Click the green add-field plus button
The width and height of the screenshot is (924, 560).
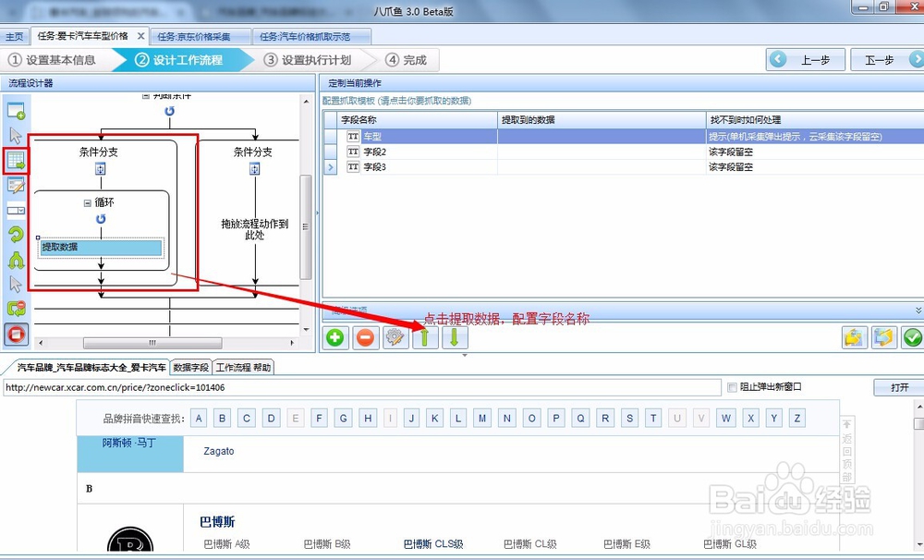coord(335,338)
